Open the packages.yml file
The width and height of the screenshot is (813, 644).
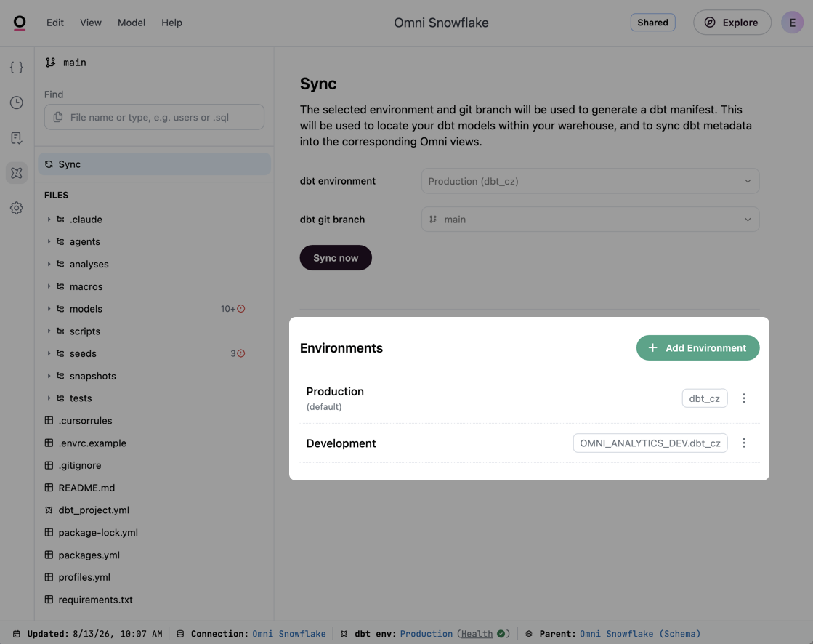89,555
